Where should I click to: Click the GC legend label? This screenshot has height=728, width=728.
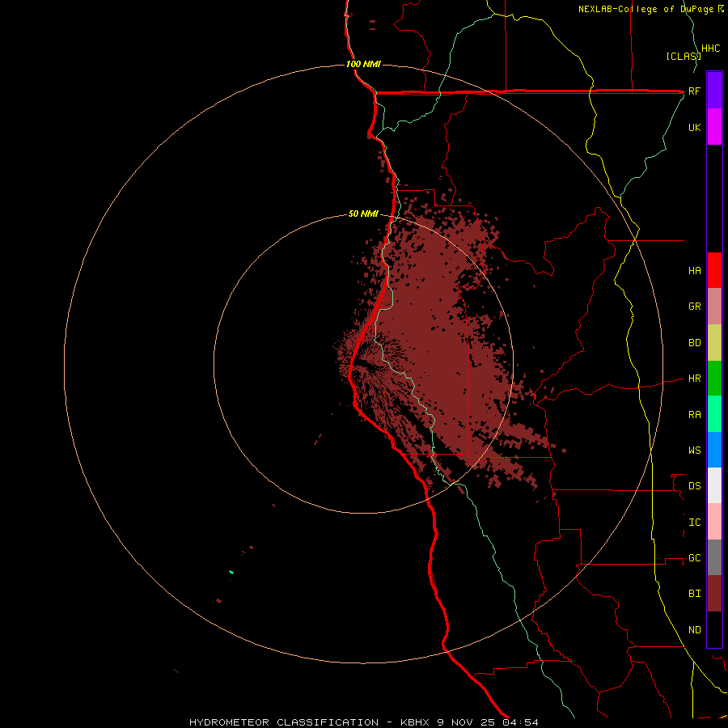[695, 558]
